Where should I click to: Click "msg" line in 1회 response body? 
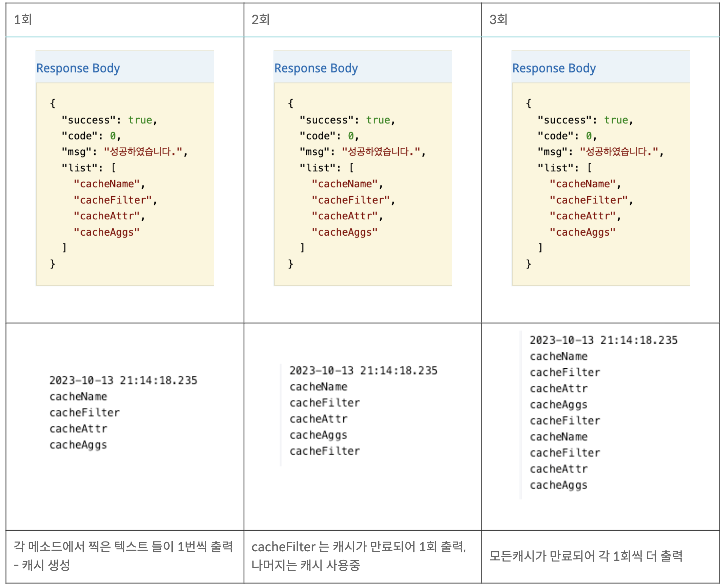click(124, 151)
